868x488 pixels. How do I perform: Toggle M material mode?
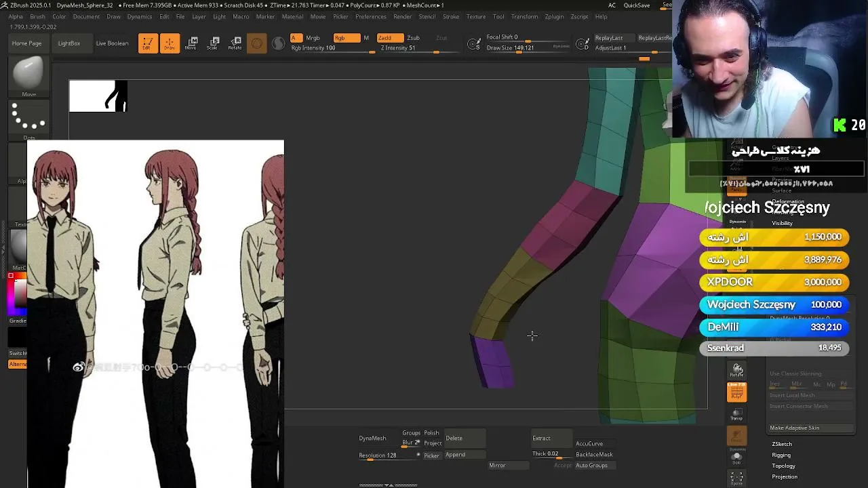pos(366,38)
